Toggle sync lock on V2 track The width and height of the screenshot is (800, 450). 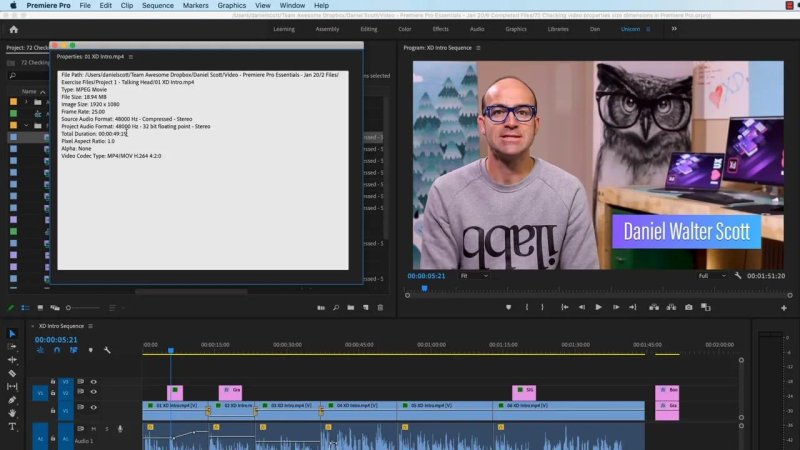81,391
